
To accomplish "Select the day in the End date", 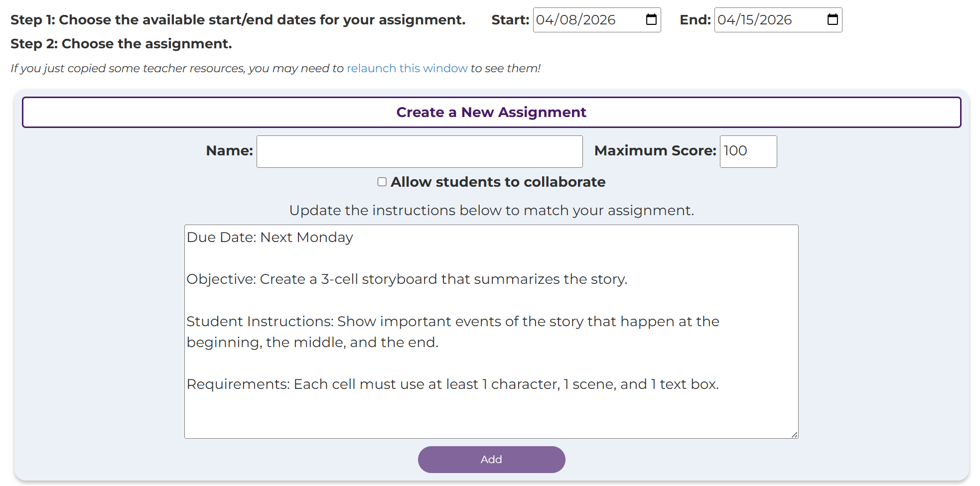I will pos(749,20).
